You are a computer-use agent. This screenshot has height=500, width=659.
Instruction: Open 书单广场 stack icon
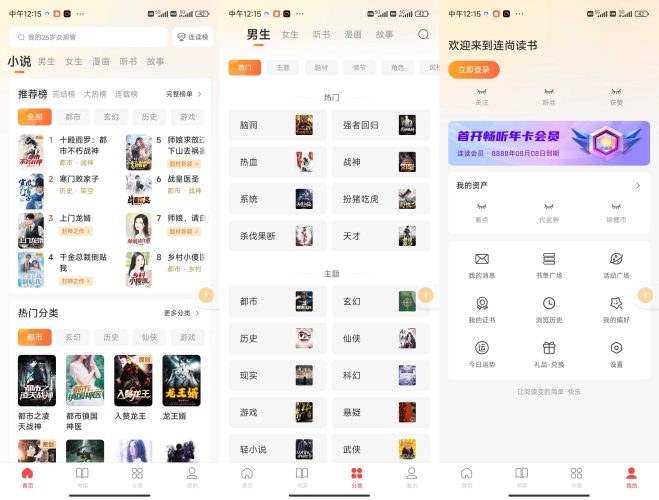point(549,259)
